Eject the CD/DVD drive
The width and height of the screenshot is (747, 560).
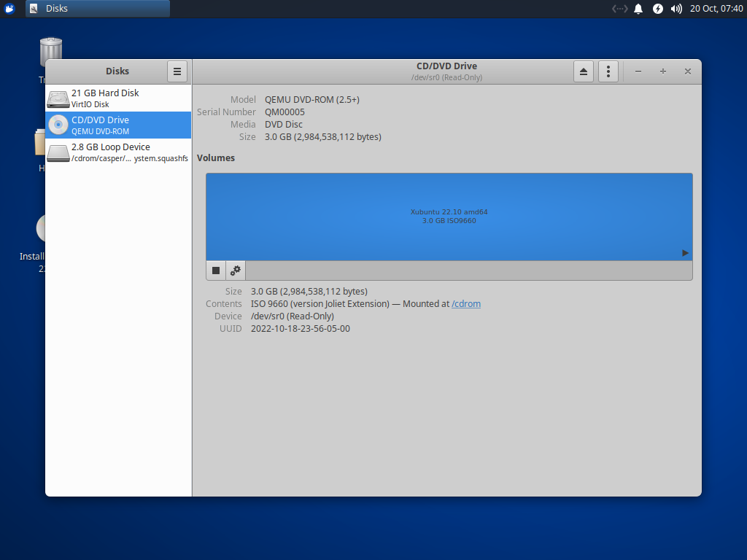pyautogui.click(x=584, y=71)
